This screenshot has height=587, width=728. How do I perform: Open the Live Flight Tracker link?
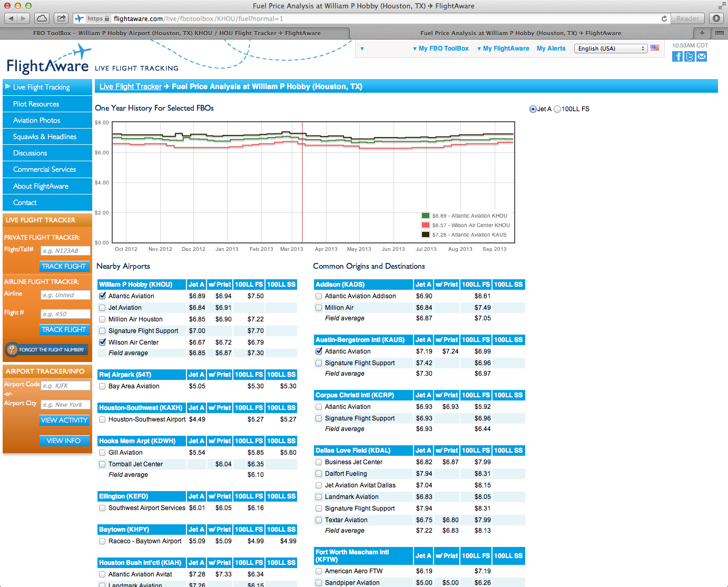pyautogui.click(x=130, y=86)
